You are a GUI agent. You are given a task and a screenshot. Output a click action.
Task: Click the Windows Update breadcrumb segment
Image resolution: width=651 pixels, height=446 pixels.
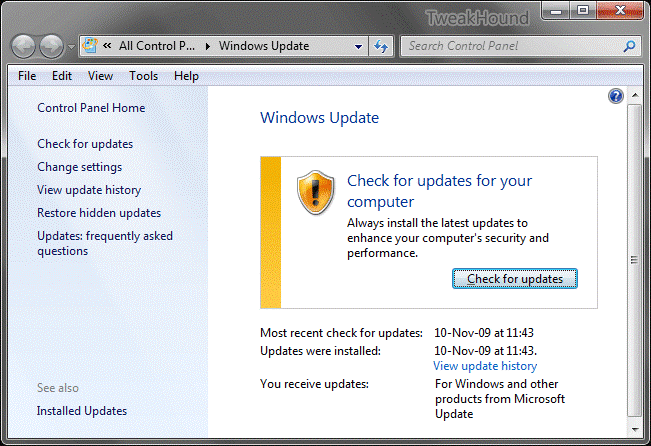pyautogui.click(x=264, y=46)
